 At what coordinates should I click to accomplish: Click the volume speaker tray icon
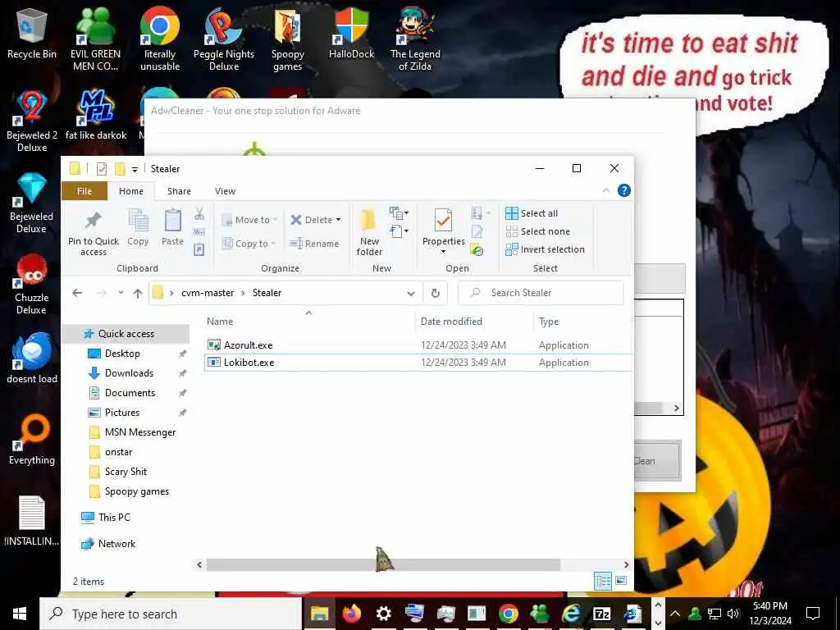733,614
